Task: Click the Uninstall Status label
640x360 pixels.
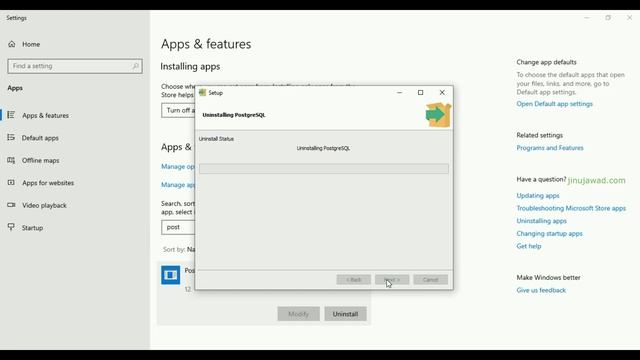Action: [216, 139]
